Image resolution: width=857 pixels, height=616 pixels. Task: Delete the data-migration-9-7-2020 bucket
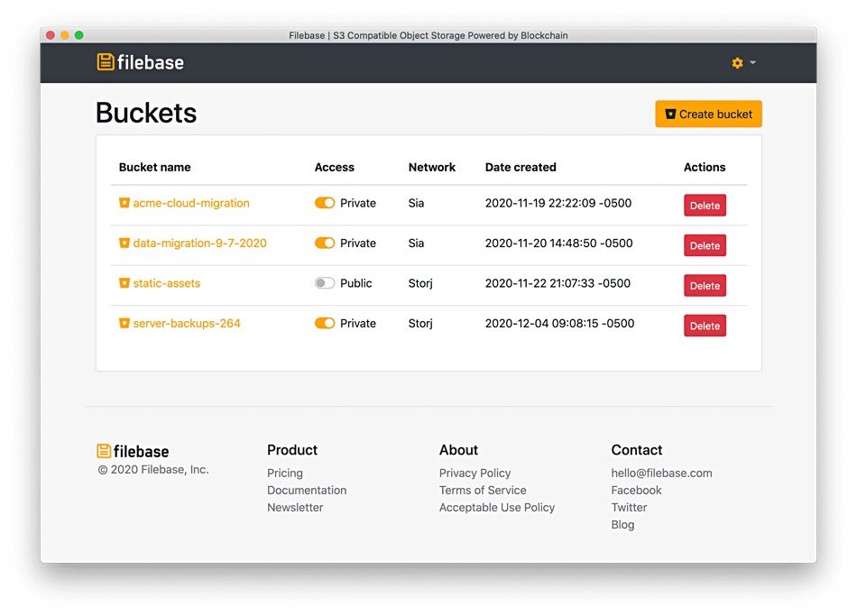(x=705, y=245)
